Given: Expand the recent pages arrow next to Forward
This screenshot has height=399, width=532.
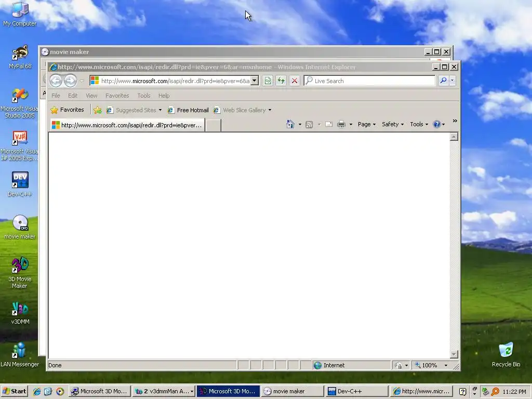Looking at the screenshot, I should 82,81.
